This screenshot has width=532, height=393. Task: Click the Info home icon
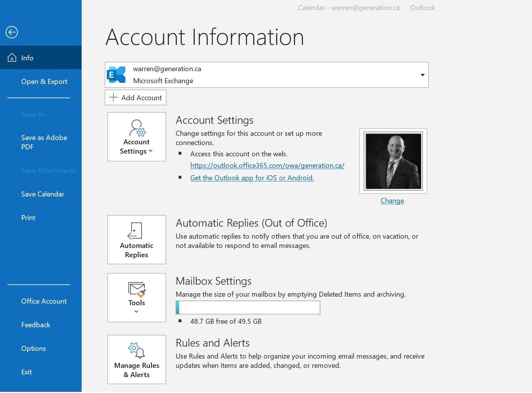(12, 58)
